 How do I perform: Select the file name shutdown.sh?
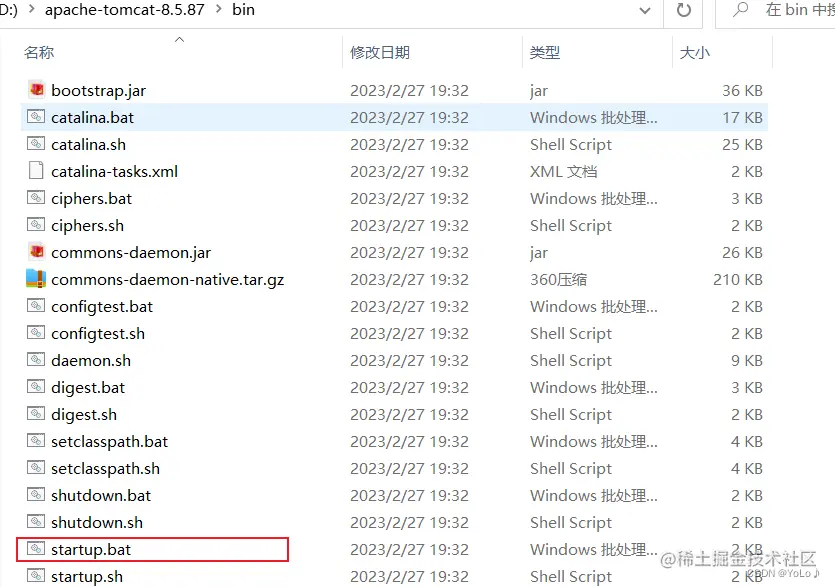pos(97,523)
